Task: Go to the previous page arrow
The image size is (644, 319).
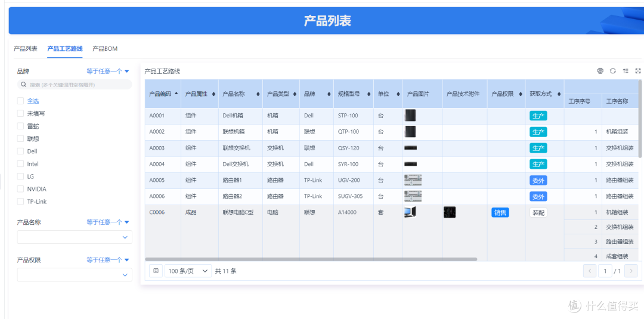Action: 590,271
